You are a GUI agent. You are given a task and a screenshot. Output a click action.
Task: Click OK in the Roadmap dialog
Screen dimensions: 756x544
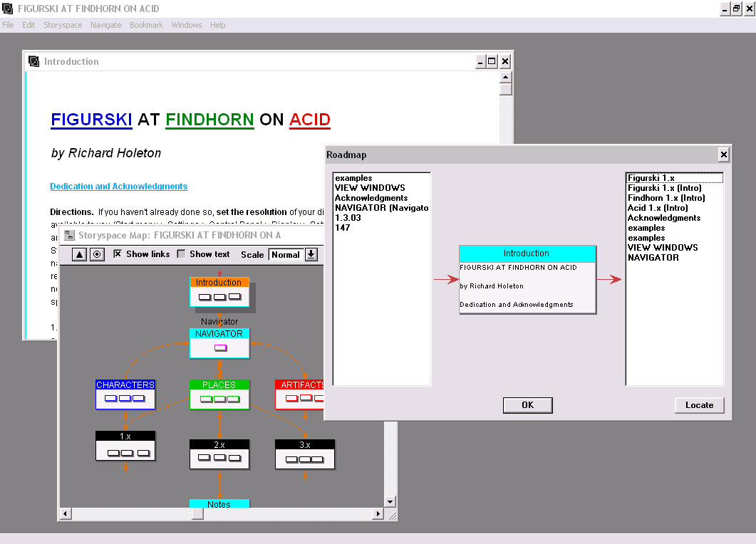pyautogui.click(x=527, y=405)
